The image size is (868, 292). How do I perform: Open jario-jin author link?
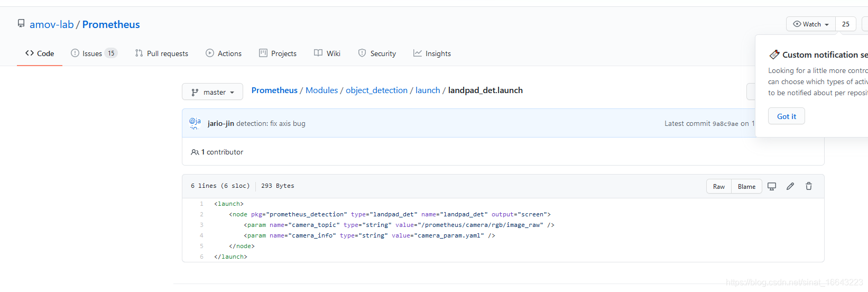221,123
